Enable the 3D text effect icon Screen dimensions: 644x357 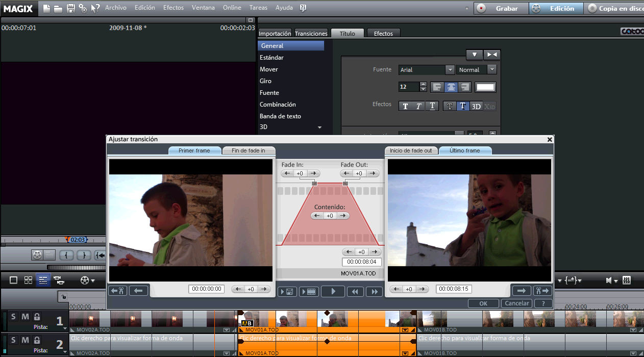click(476, 106)
